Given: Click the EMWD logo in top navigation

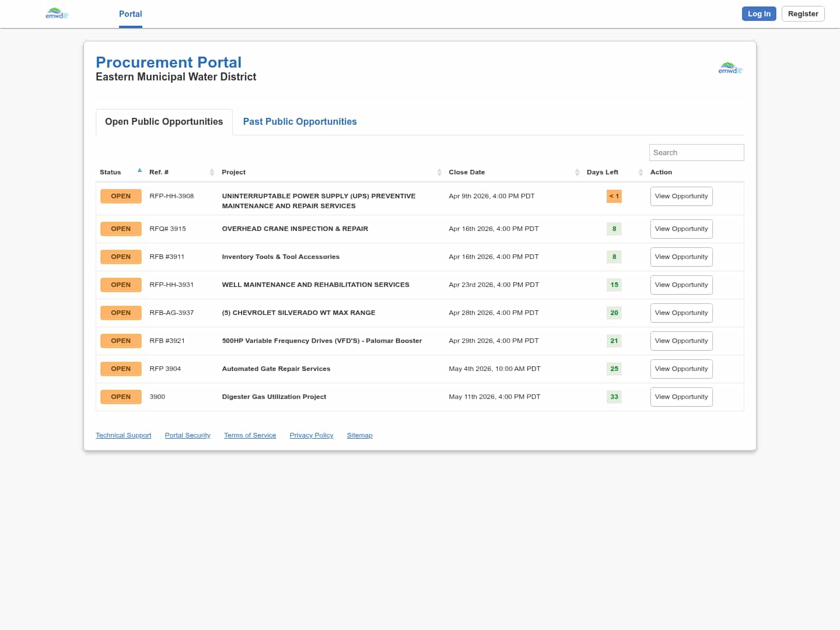Looking at the screenshot, I should [x=57, y=13].
